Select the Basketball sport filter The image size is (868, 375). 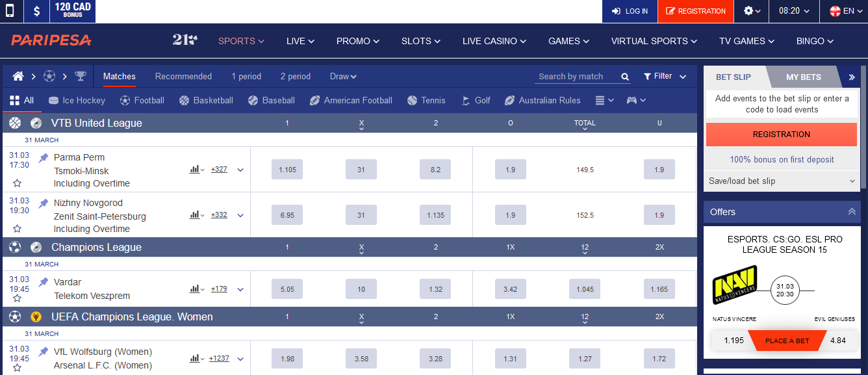point(206,100)
